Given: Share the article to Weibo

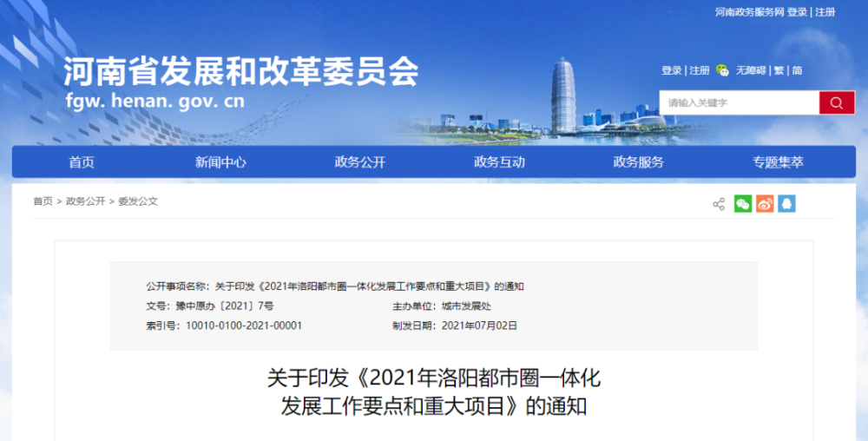Looking at the screenshot, I should pyautogui.click(x=765, y=204).
